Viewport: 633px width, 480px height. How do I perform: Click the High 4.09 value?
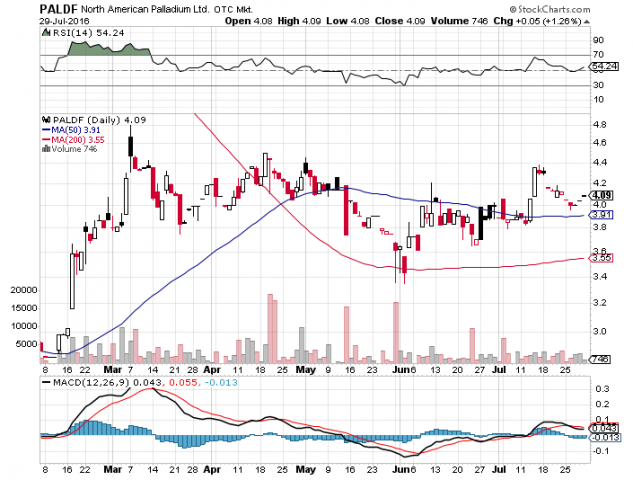click(x=299, y=21)
